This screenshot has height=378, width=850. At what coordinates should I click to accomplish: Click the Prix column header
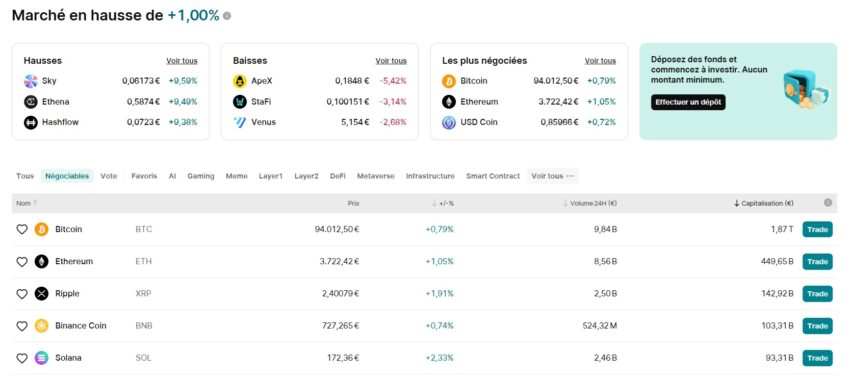point(353,203)
